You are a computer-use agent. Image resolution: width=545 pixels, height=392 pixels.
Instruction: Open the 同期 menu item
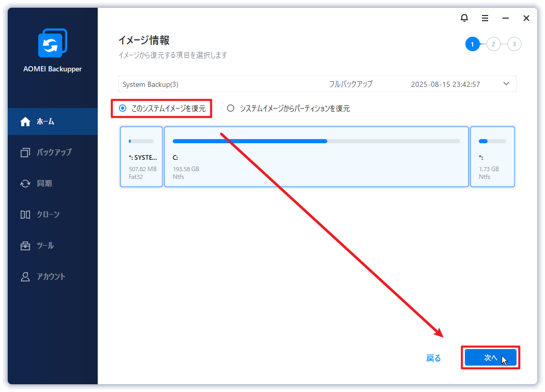click(x=53, y=183)
